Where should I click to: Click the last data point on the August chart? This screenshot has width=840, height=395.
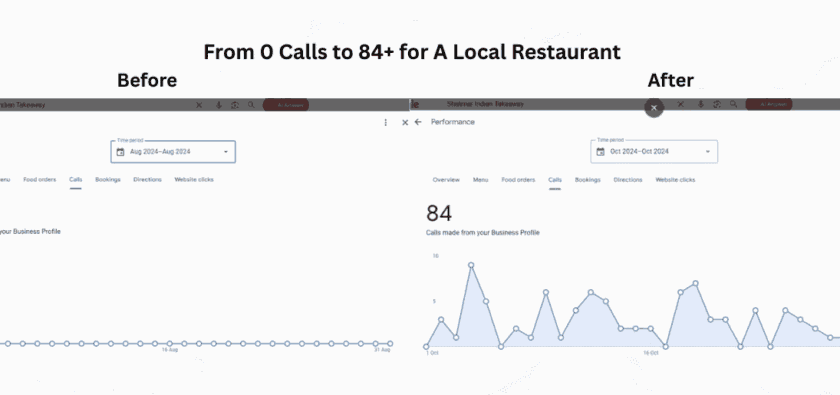[x=390, y=344]
